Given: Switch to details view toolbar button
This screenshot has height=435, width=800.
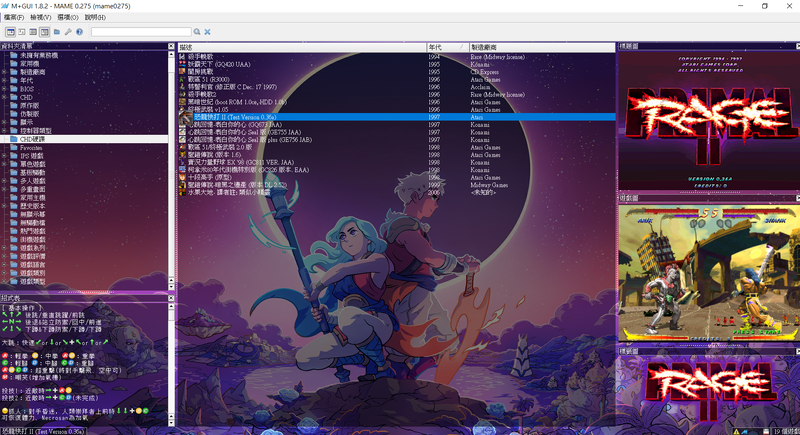Looking at the screenshot, I should (44, 32).
